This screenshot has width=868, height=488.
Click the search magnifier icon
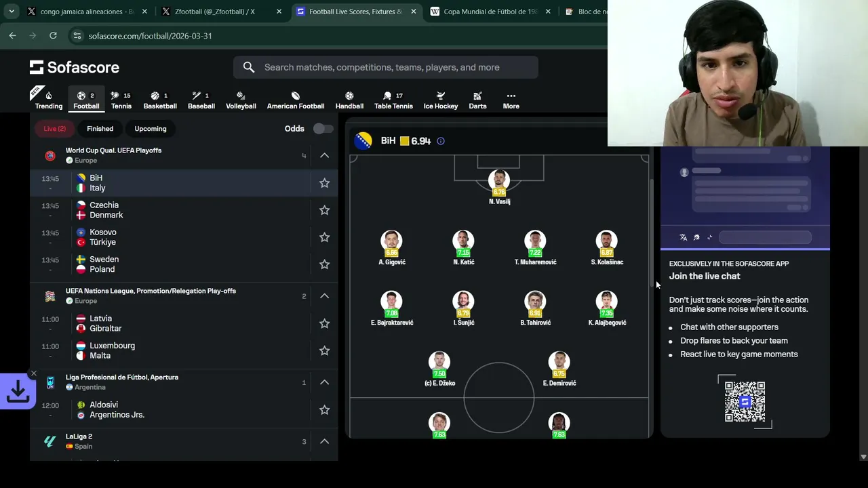coord(249,67)
